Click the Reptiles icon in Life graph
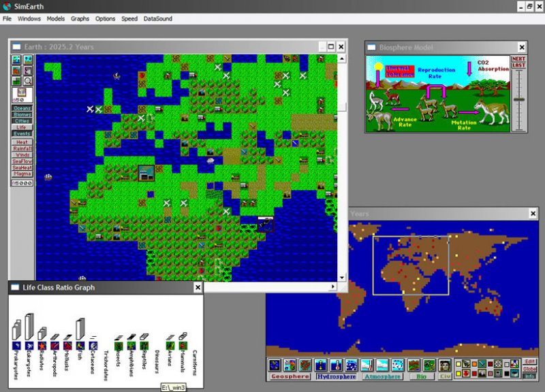 (144, 346)
